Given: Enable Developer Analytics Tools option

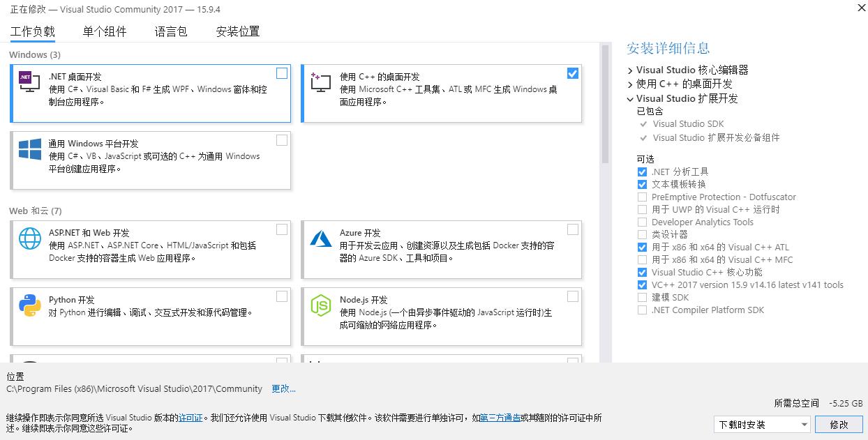Looking at the screenshot, I should pyautogui.click(x=642, y=222).
